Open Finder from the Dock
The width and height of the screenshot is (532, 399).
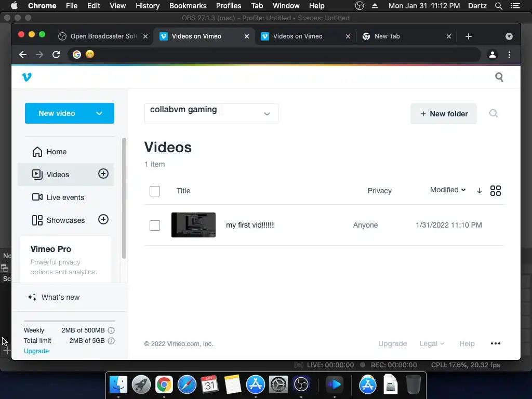(118, 384)
